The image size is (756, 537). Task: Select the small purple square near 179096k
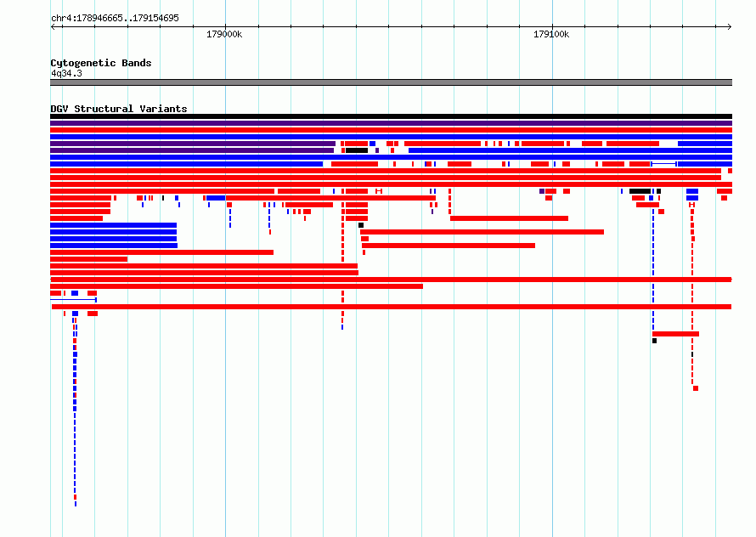542,191
